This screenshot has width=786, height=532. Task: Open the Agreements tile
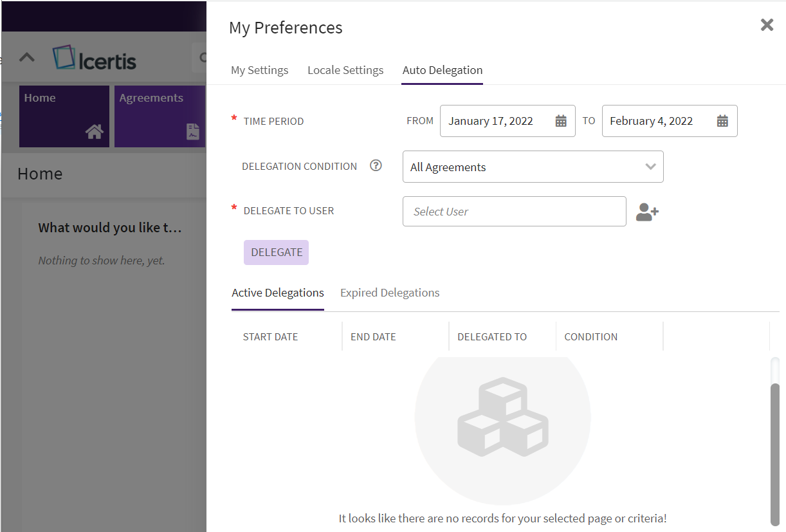[x=160, y=116]
